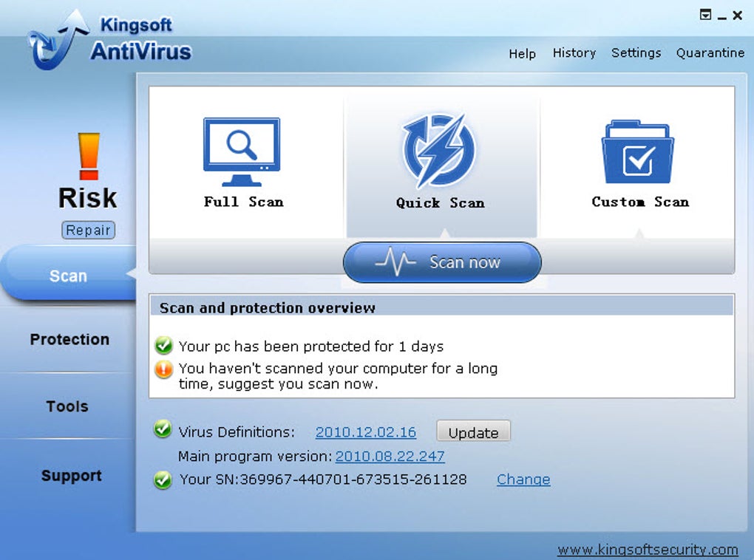Update the virus definitions

474,431
